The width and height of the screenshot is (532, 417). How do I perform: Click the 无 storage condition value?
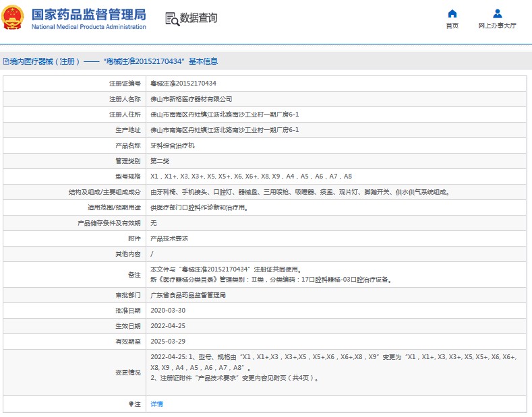coord(154,223)
